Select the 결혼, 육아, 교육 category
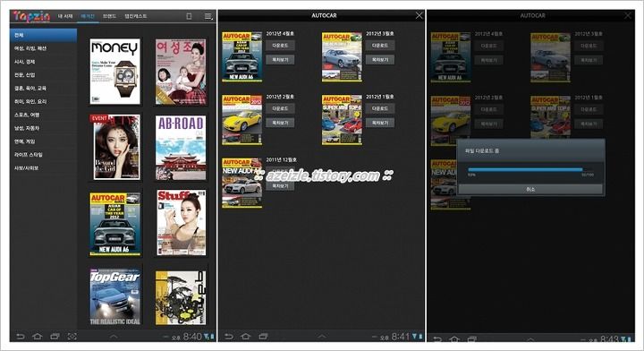The image size is (644, 351). 43,89
